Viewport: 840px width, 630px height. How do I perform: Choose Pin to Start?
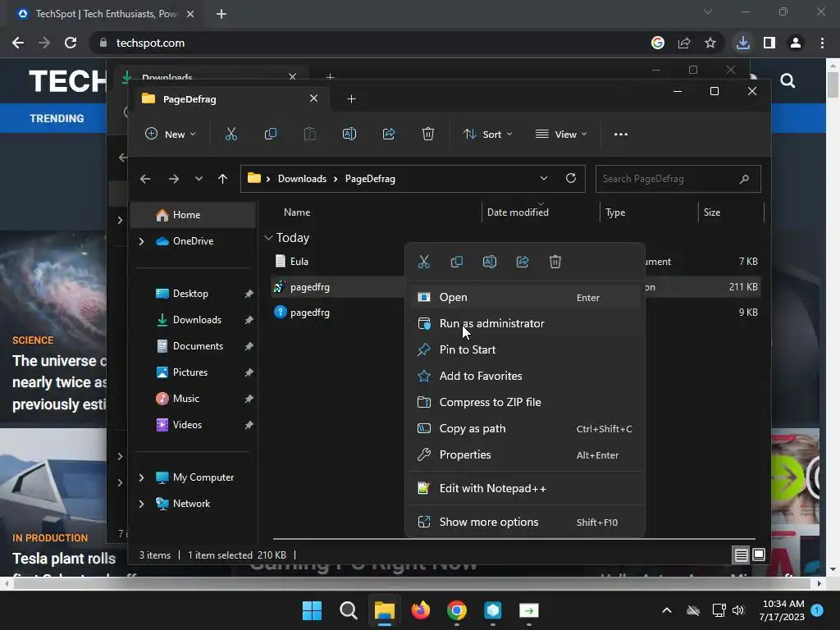click(525, 349)
